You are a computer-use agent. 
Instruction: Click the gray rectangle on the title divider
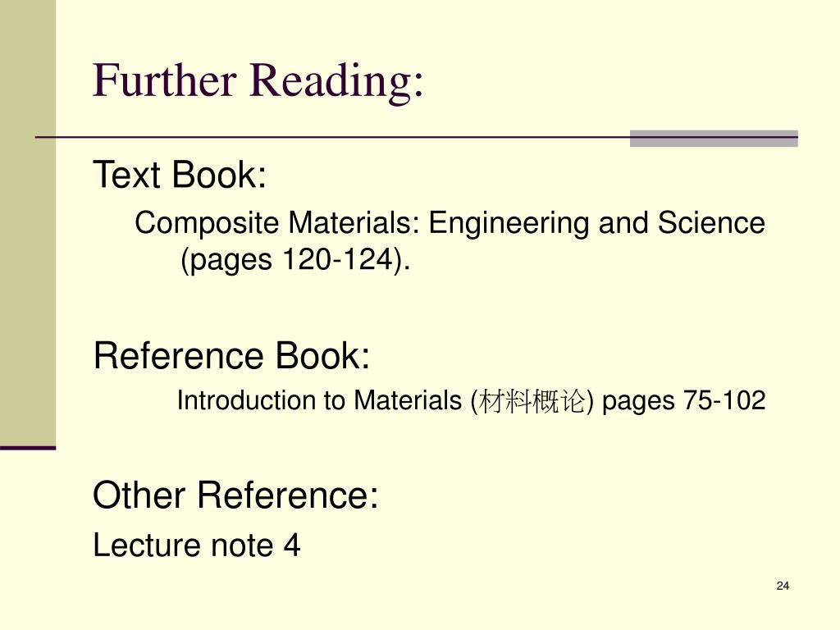(x=714, y=138)
